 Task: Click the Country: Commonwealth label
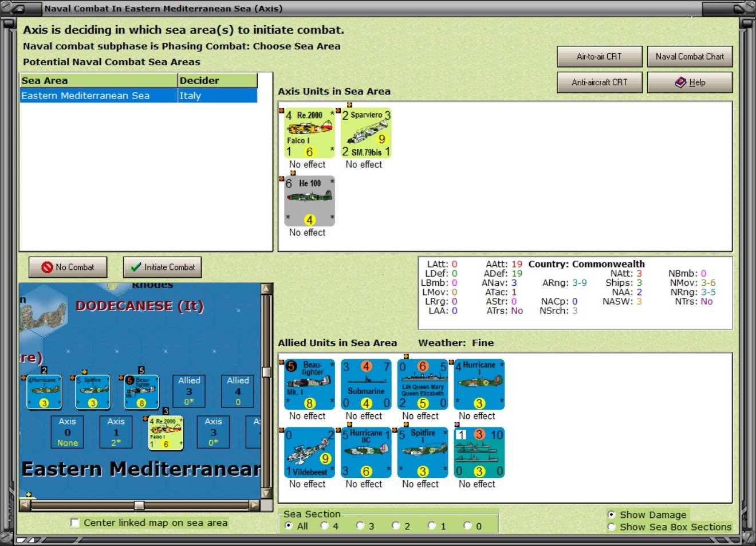(x=586, y=264)
